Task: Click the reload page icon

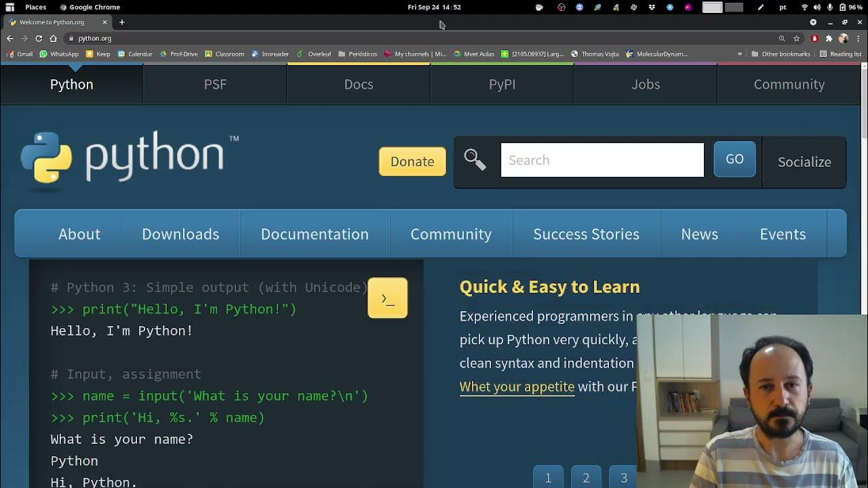Action: click(39, 39)
